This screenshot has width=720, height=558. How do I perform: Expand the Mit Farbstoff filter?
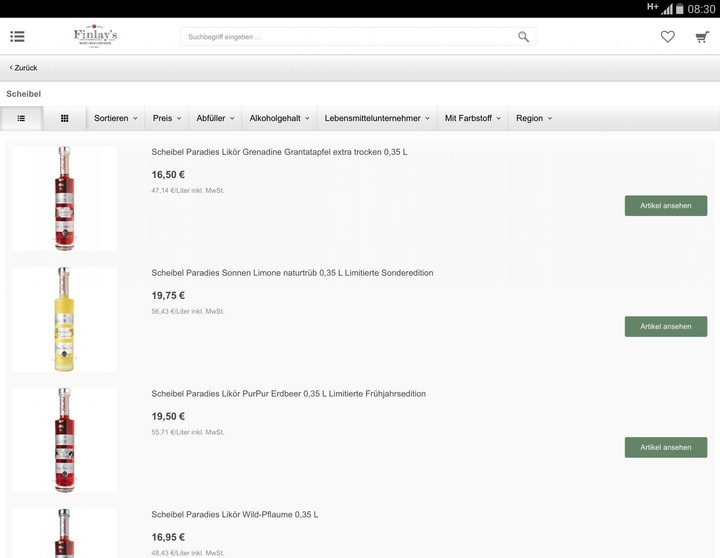473,118
